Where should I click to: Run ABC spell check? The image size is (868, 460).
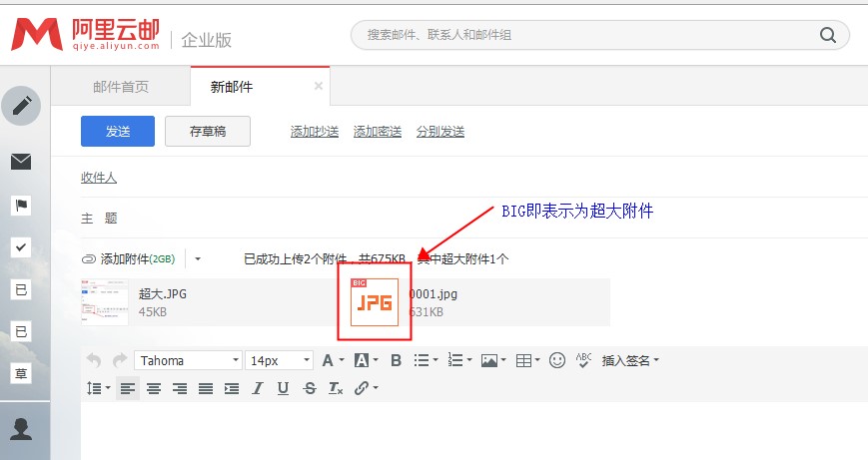coord(584,360)
